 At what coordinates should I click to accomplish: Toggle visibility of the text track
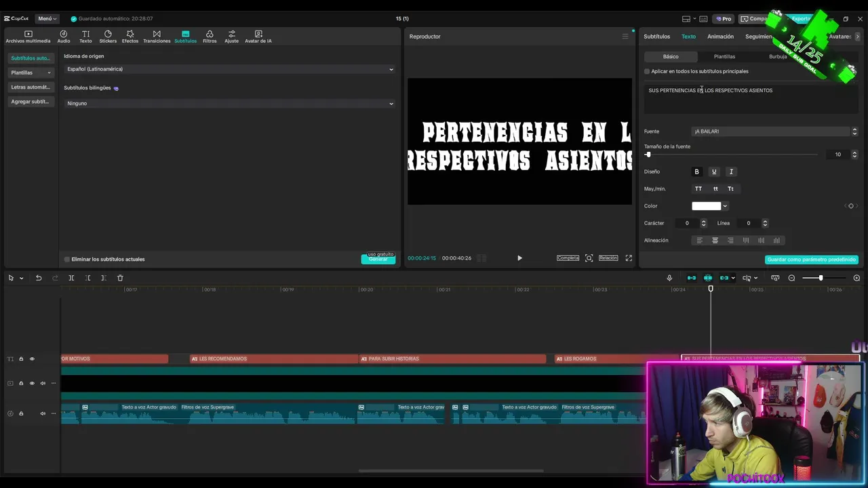tap(31, 359)
